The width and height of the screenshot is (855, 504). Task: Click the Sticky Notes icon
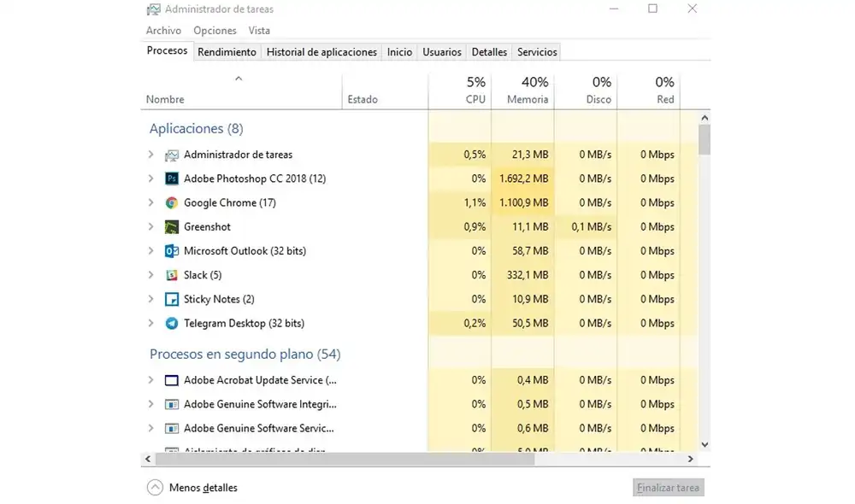pos(172,299)
